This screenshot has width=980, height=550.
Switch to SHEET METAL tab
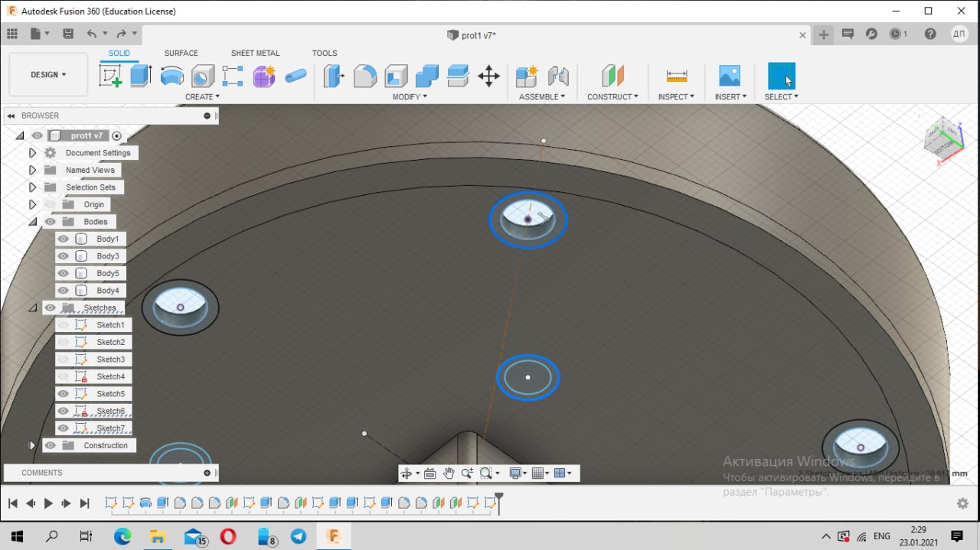tap(256, 53)
